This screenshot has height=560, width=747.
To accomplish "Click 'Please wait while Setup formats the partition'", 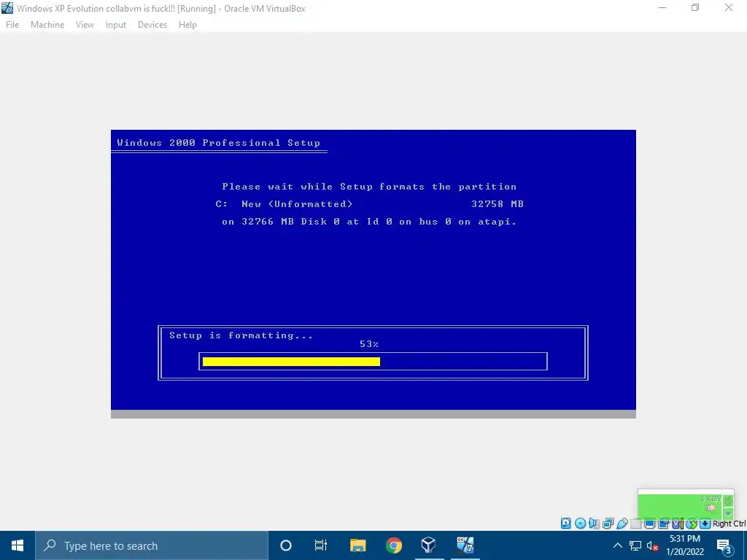I will 369,187.
